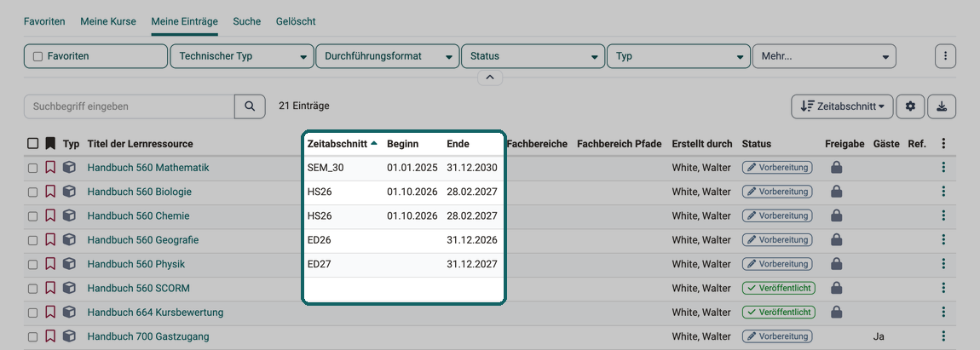Sort by the Beginn column

point(402,144)
